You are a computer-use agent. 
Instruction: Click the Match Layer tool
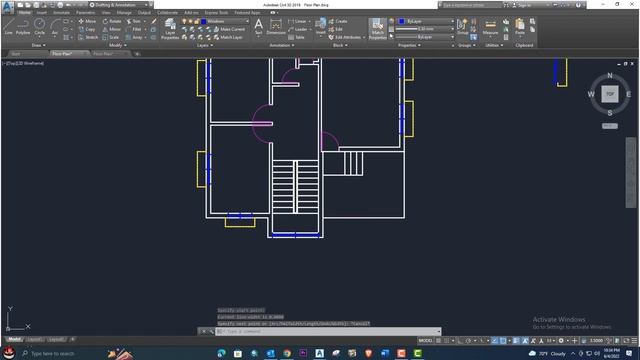click(x=228, y=37)
